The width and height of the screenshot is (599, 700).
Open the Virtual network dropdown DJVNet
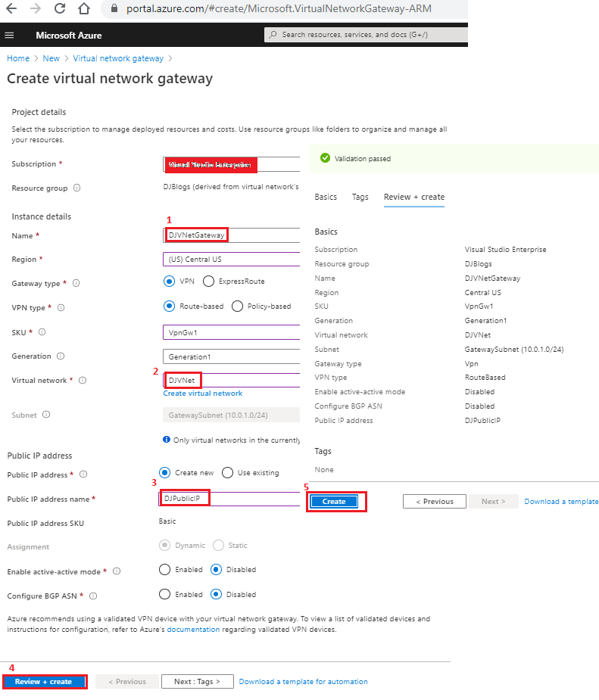pos(232,381)
